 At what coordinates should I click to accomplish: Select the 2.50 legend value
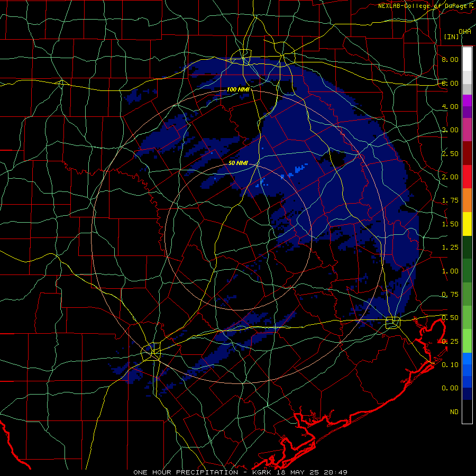(450, 153)
